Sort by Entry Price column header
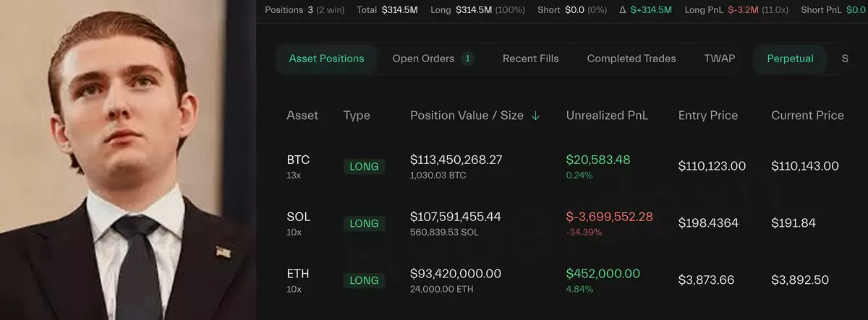The width and height of the screenshot is (868, 320). pos(707,116)
